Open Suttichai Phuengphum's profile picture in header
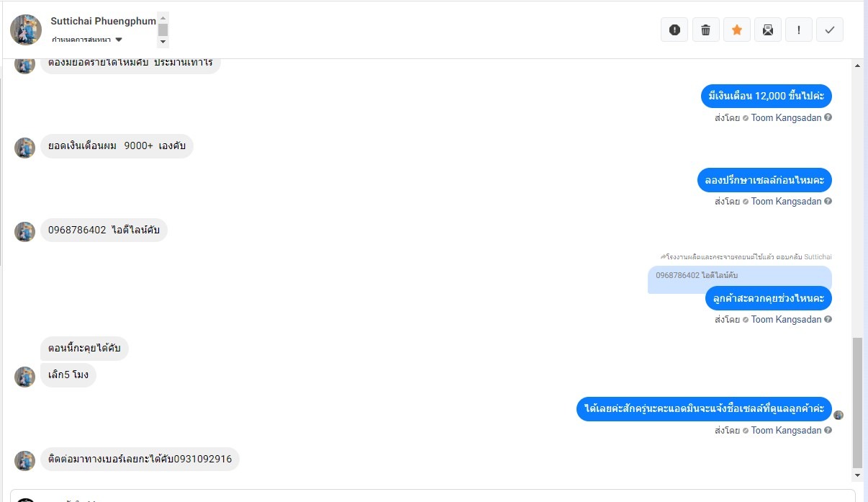 pos(26,30)
